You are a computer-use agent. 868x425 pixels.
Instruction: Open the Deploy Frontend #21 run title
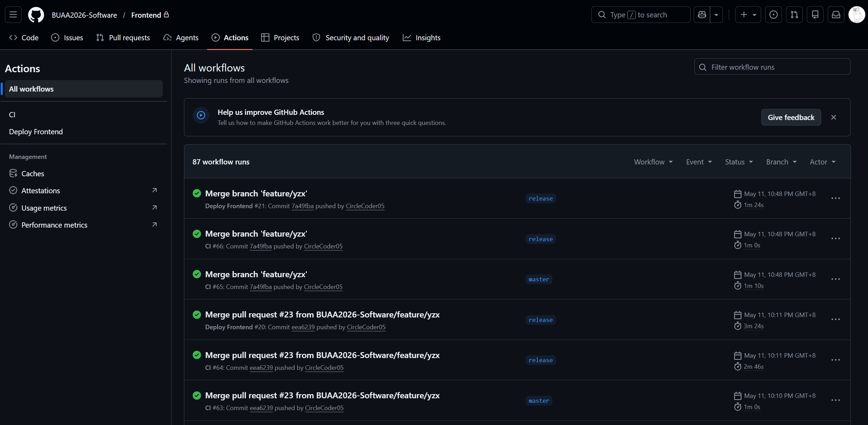tap(256, 193)
